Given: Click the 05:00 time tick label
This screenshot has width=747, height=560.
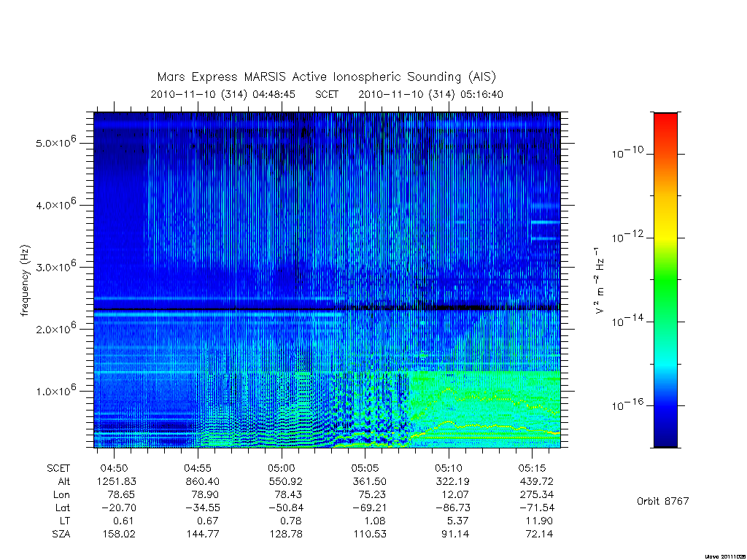Looking at the screenshot, I should tap(282, 468).
